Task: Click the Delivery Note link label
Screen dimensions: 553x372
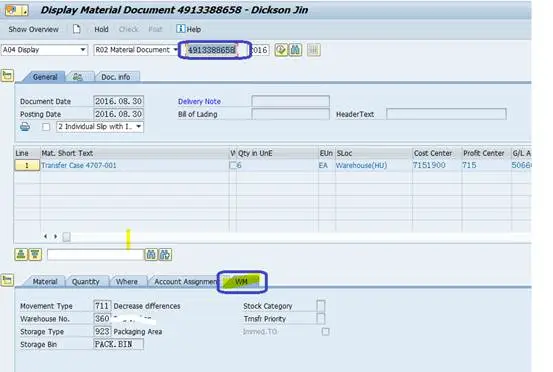Action: (x=199, y=102)
